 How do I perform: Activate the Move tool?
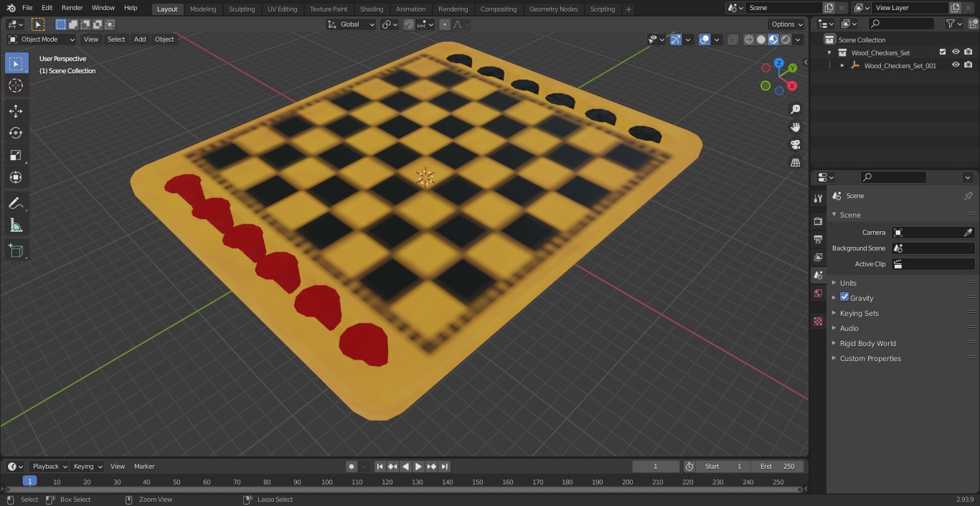[x=16, y=111]
